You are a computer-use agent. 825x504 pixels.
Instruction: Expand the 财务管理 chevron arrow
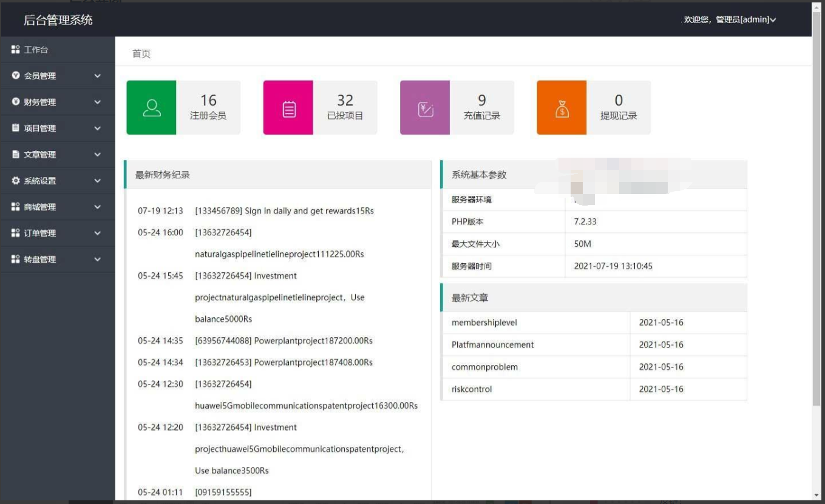[98, 102]
